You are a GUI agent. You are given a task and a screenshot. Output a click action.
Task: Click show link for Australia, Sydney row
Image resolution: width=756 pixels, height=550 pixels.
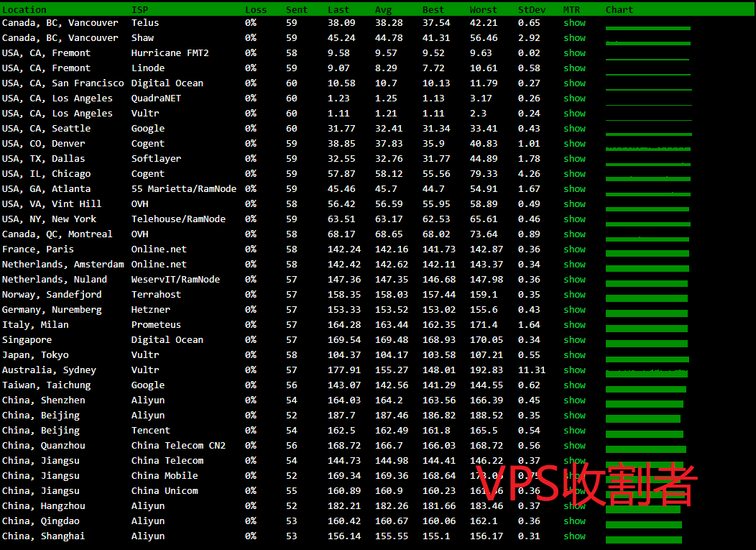574,370
